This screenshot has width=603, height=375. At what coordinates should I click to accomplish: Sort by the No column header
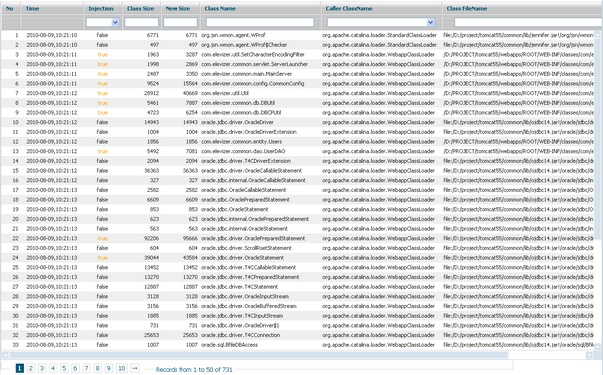10,8
